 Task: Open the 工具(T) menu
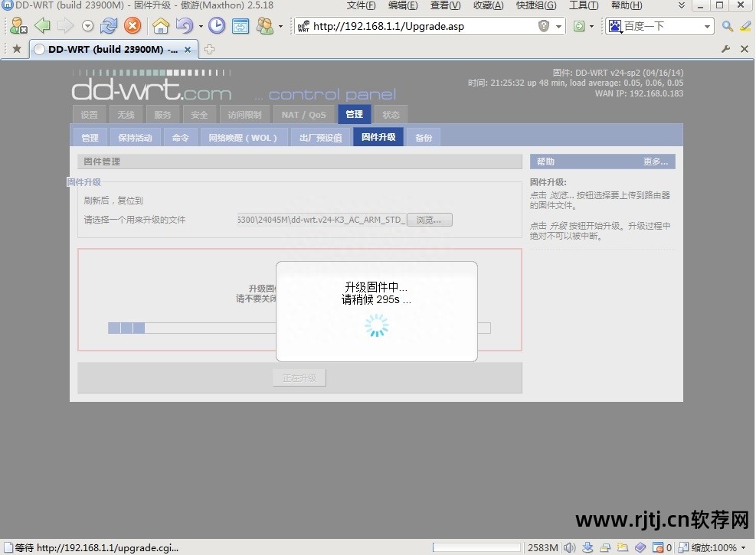(x=584, y=5)
